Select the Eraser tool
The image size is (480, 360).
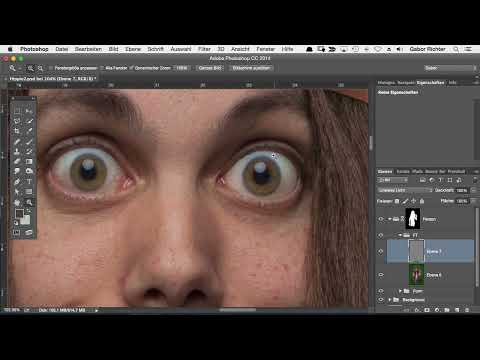tap(17, 162)
